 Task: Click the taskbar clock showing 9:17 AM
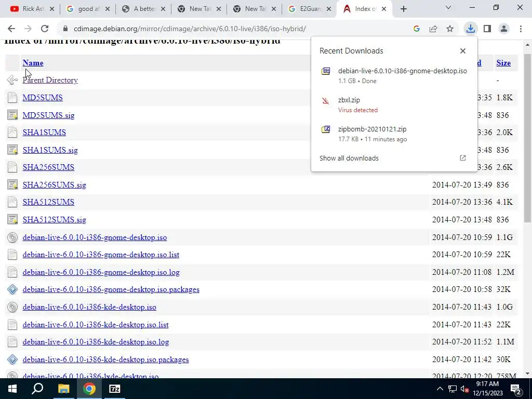point(487,389)
